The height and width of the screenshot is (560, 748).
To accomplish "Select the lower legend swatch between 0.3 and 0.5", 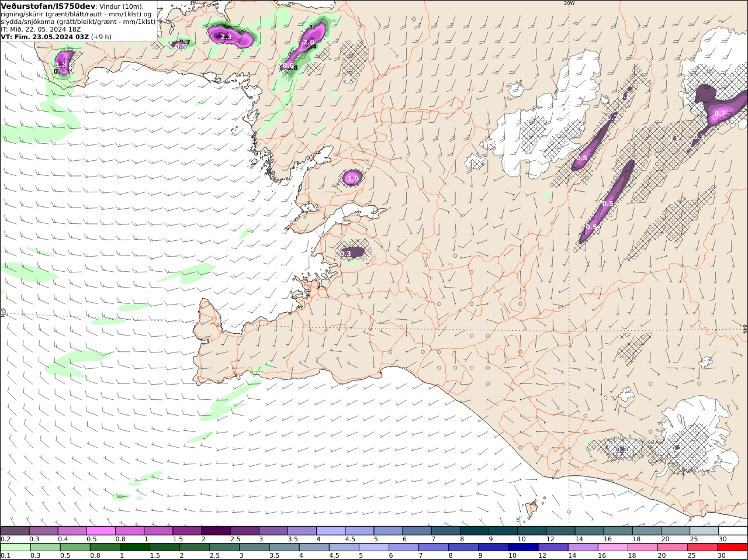I will 46,548.
